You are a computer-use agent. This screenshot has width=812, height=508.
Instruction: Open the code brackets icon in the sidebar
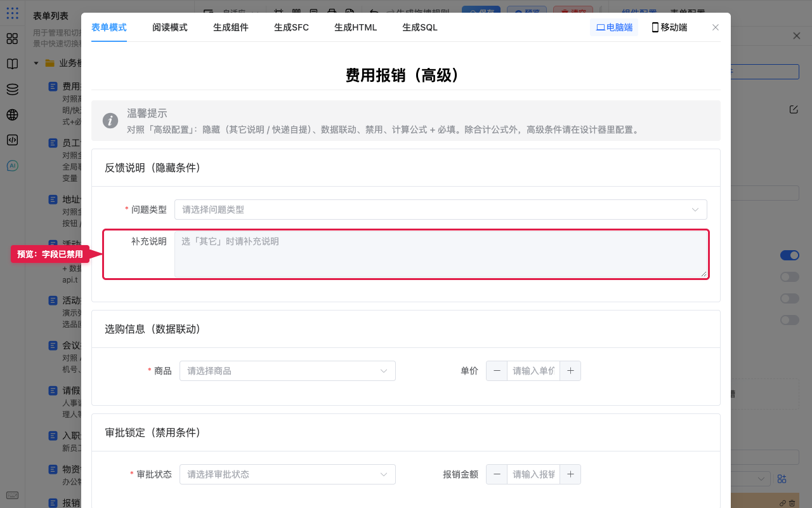12,140
